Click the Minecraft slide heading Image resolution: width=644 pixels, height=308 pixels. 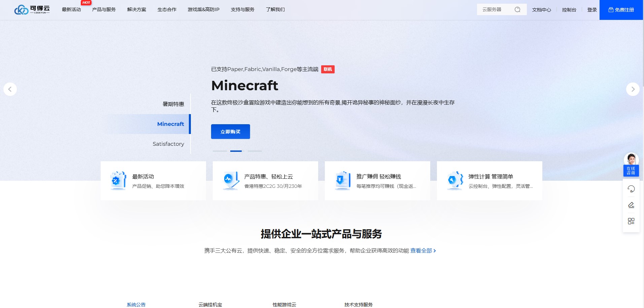(x=245, y=85)
